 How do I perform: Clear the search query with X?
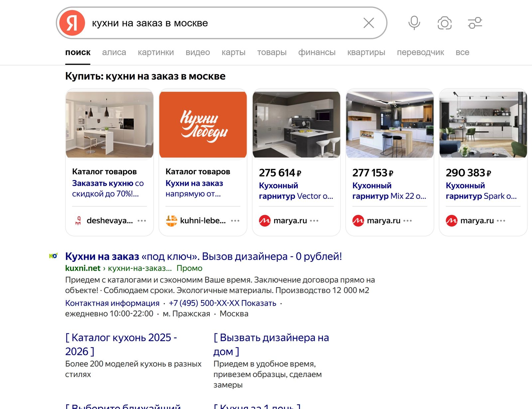[369, 23]
